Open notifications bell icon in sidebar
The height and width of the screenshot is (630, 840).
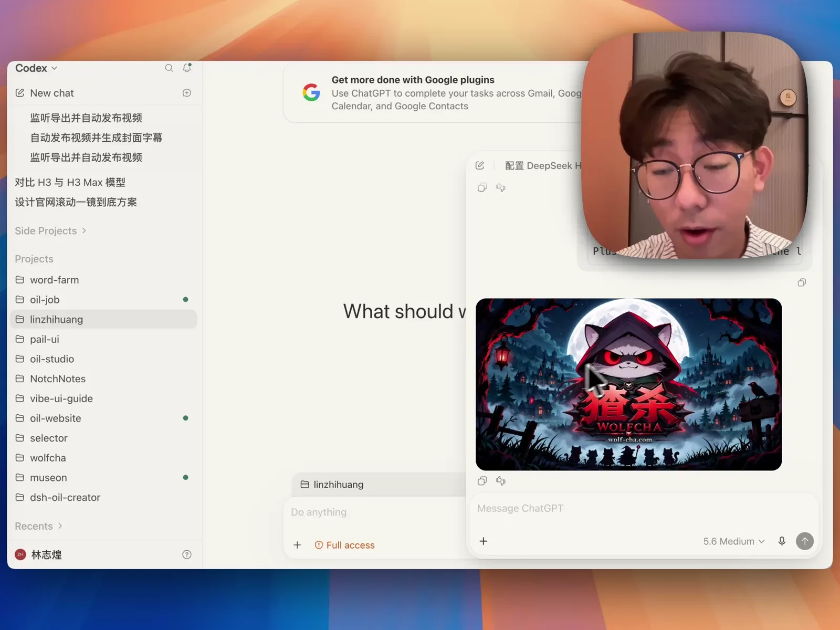(187, 68)
